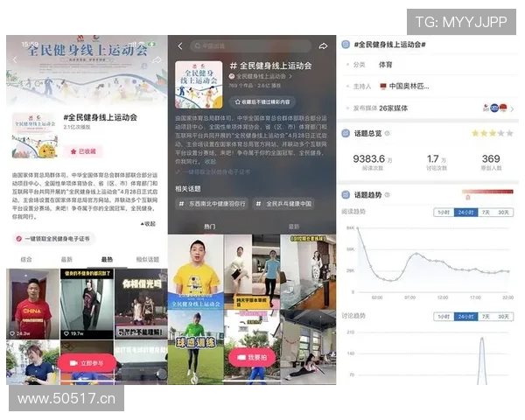Tap the 话题总览 section icon
Viewport: 525px width, 420px height.
[x=346, y=133]
